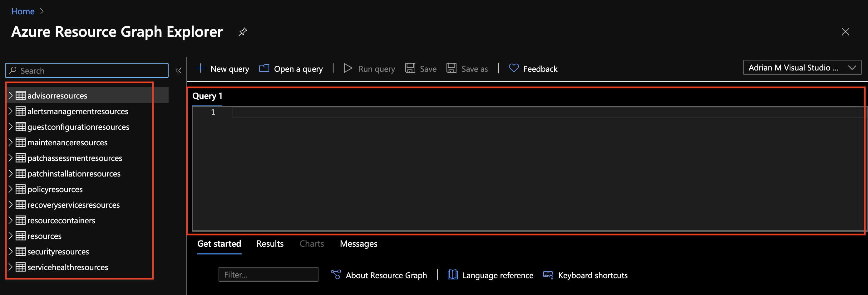Open the Adrian M Visual Studio subscription dropdown

(x=802, y=68)
